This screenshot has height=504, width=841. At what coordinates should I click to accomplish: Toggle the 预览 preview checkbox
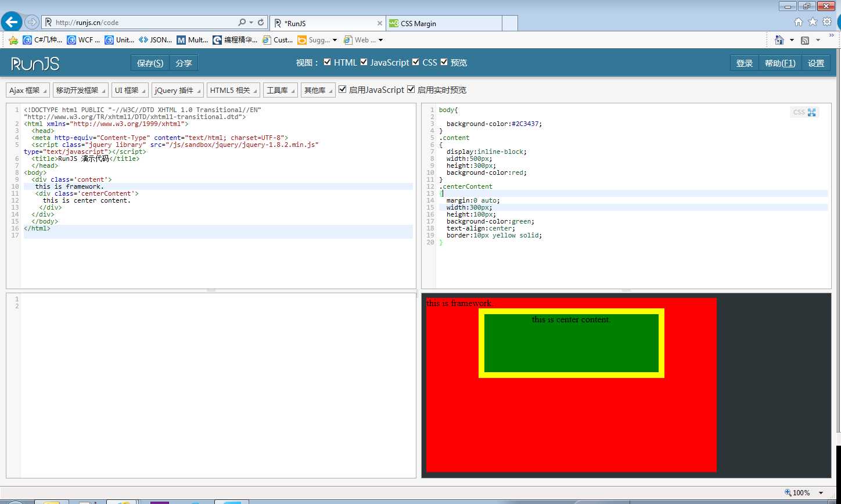pyautogui.click(x=444, y=62)
